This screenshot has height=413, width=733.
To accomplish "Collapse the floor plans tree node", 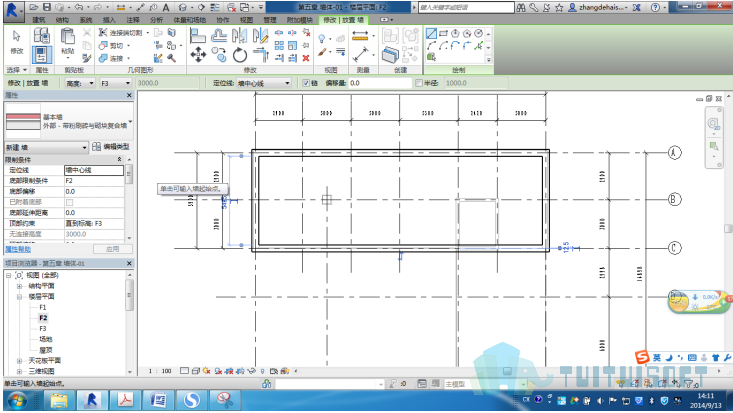I will click(x=19, y=297).
